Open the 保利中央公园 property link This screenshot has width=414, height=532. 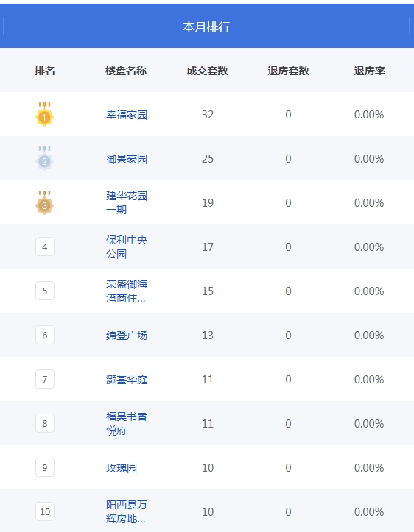point(127,247)
